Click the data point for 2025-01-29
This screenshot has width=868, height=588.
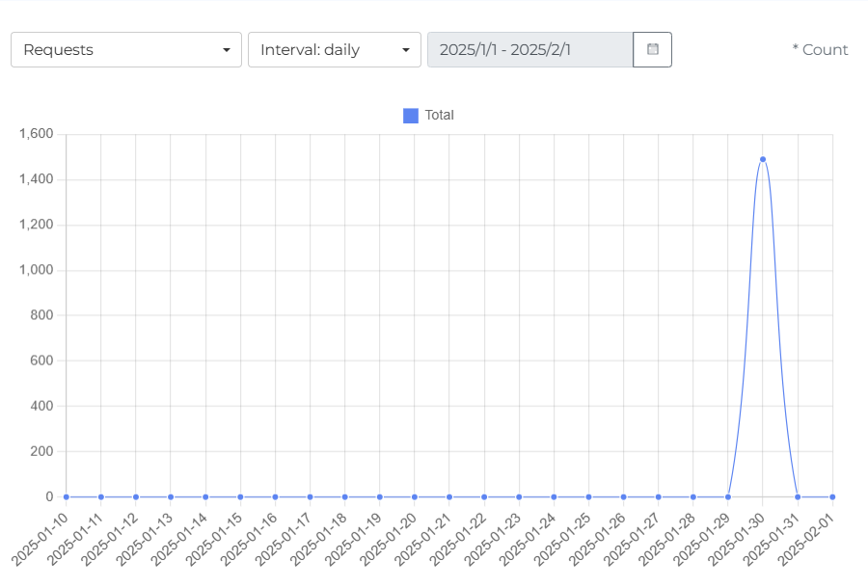(x=728, y=497)
